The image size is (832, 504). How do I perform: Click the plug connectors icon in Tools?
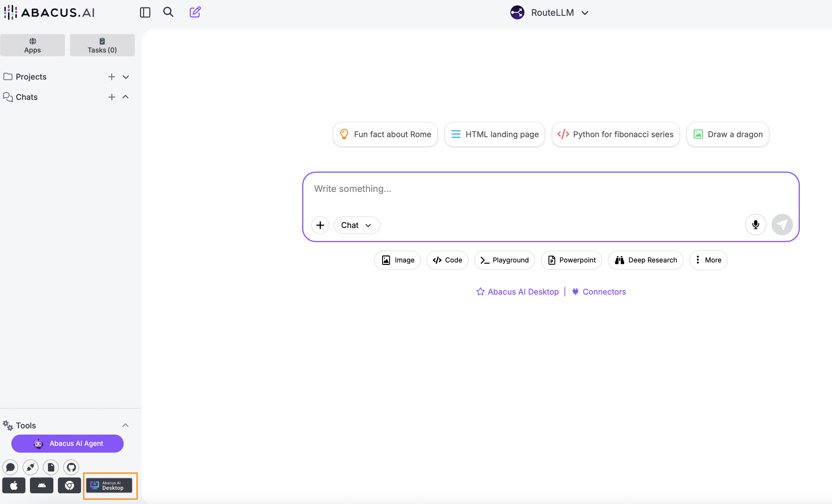31,467
